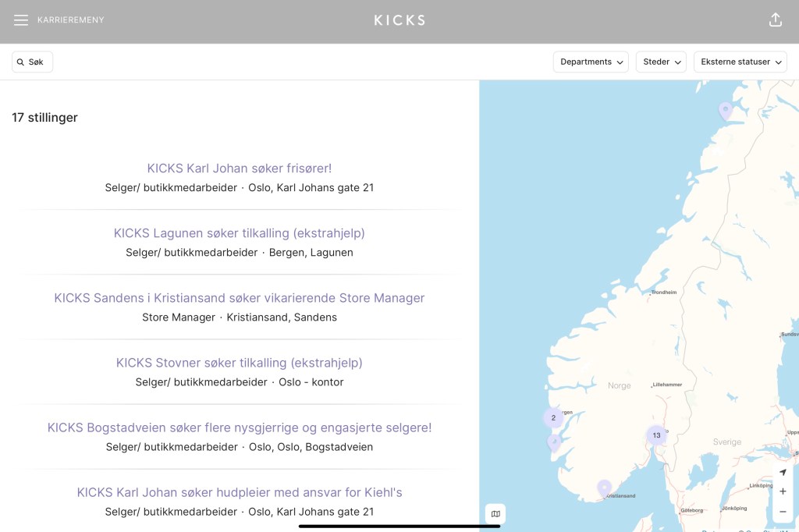Click the Søk search field
Image resolution: width=799 pixels, height=532 pixels.
33,62
